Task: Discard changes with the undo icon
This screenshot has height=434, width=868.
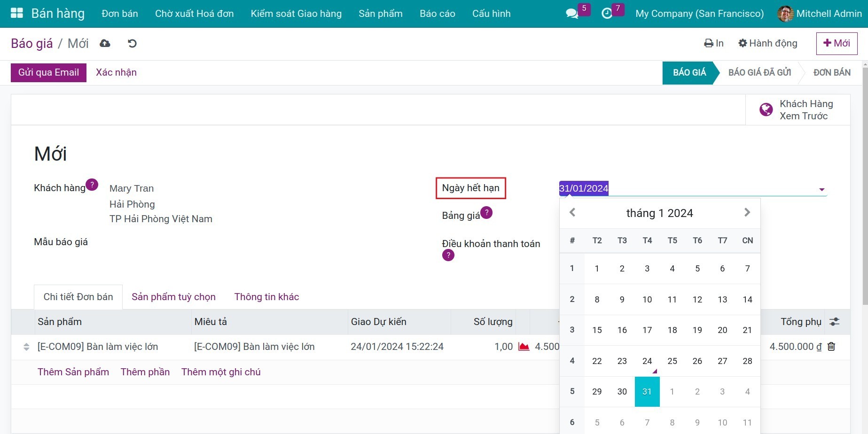Action: (x=132, y=43)
